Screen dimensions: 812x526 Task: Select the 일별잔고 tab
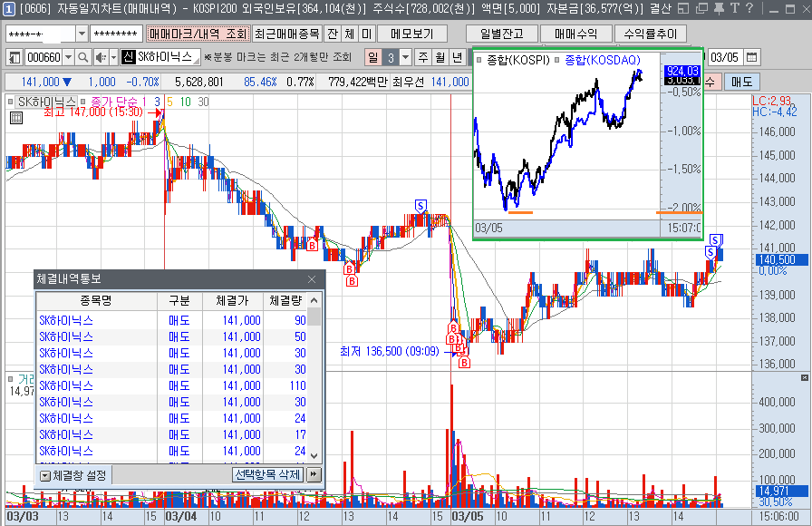coord(501,34)
